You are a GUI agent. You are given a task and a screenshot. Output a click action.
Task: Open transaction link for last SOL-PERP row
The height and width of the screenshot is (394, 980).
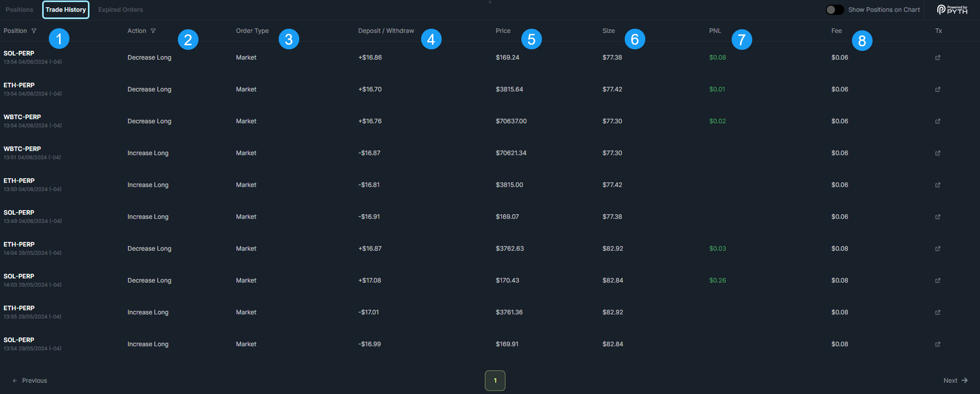click(x=937, y=344)
